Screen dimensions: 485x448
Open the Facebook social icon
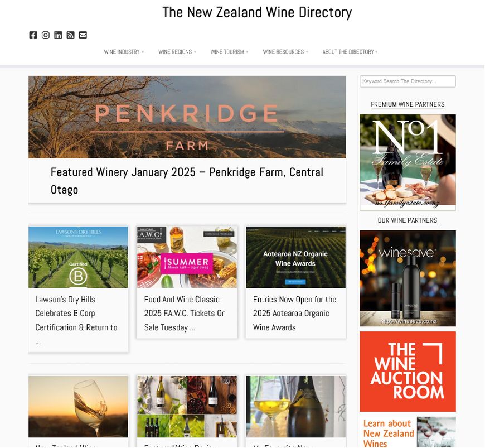(x=33, y=35)
